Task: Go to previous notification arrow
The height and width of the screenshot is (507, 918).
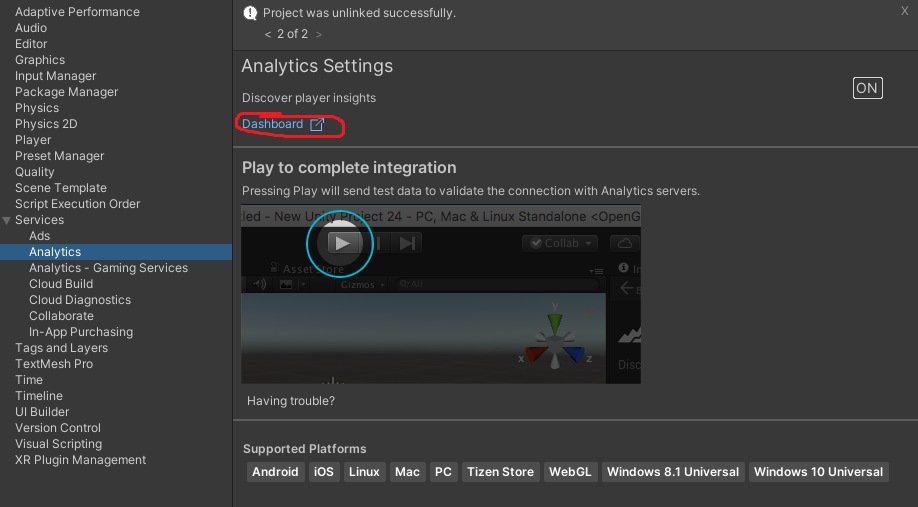Action: click(268, 35)
